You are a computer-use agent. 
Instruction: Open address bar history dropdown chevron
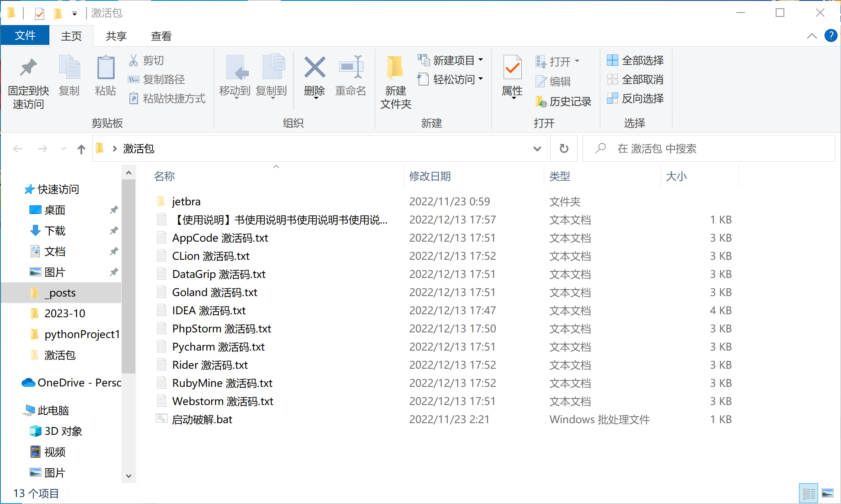click(537, 149)
